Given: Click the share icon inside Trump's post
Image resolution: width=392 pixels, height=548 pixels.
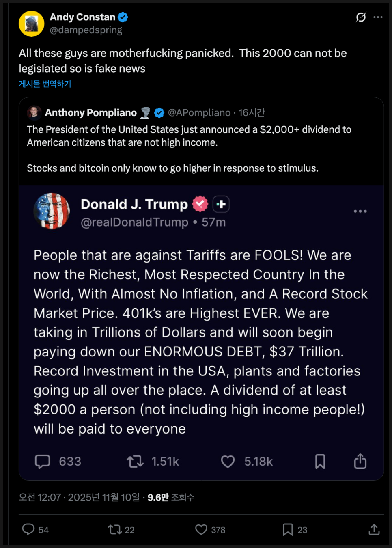Looking at the screenshot, I should click(360, 462).
